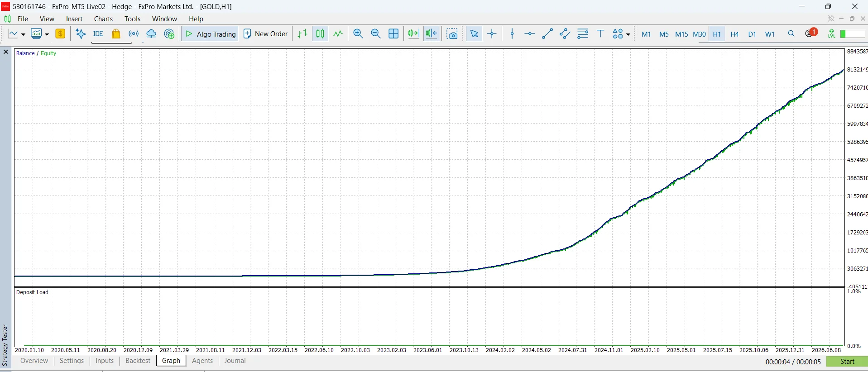Select the crosshair cursor tool
Screen dimensions: 868x372
point(492,34)
